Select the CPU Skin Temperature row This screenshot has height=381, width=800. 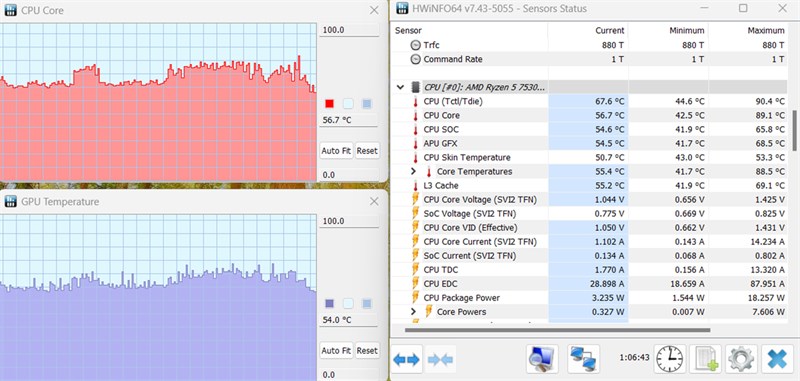pos(590,158)
